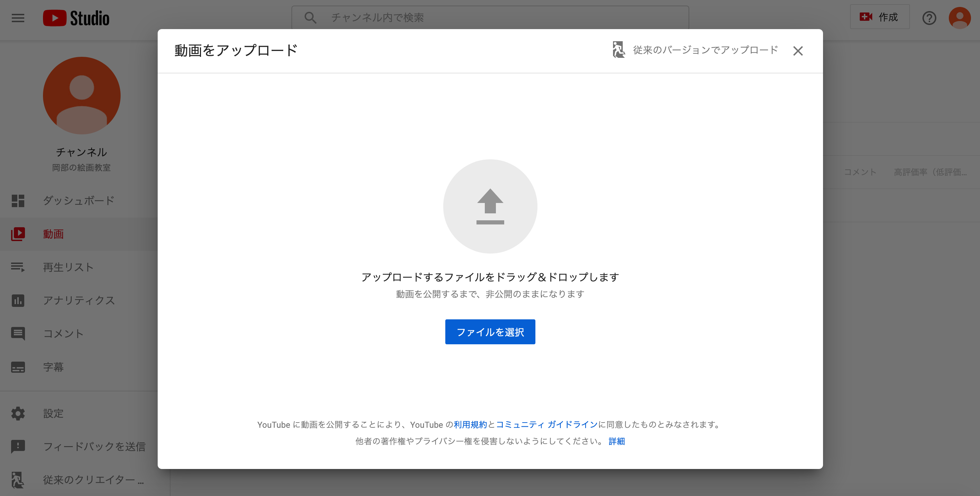Click the 作成 create button
Image resolution: width=980 pixels, height=496 pixels.
point(880,17)
